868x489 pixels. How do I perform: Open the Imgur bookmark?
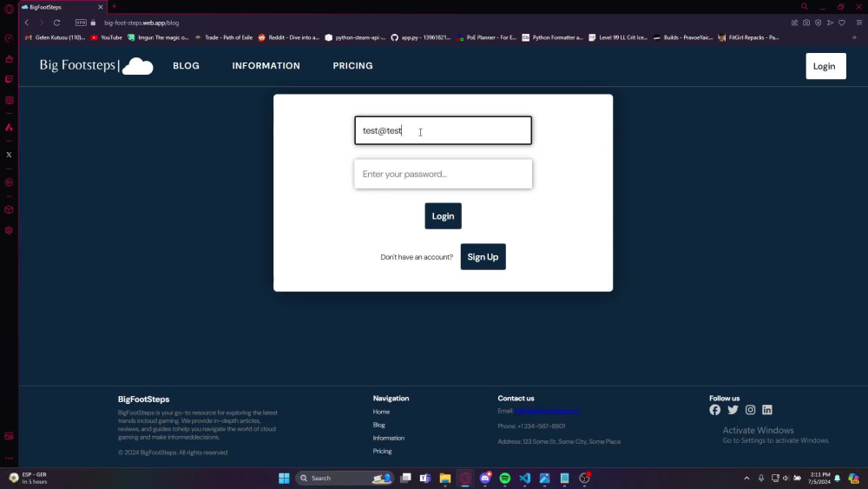pos(158,37)
